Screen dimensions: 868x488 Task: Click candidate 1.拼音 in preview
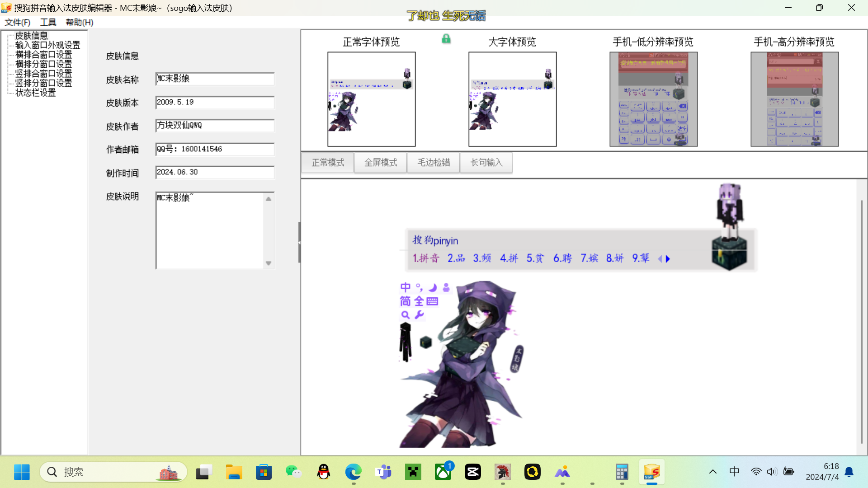[426, 258]
